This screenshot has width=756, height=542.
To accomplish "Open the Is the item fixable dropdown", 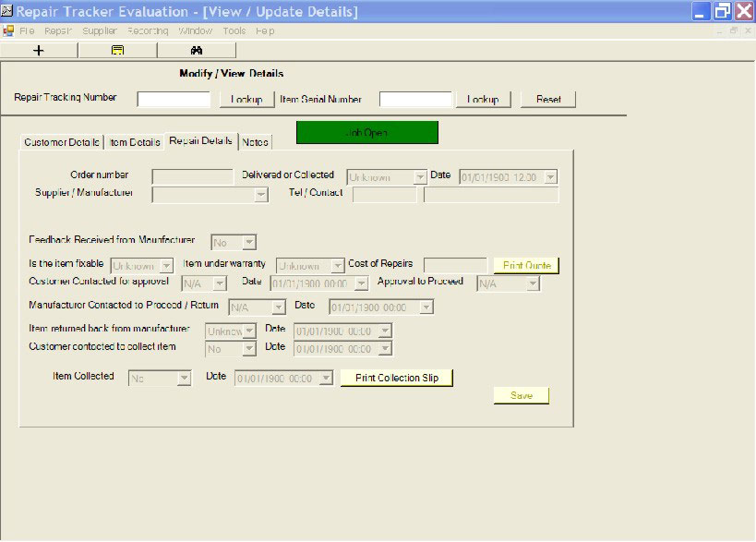I will tap(166, 266).
